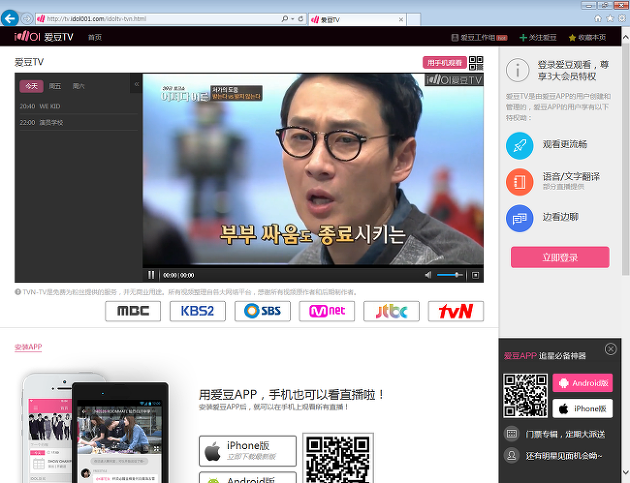This screenshot has height=483, width=630.
Task: Click the Android版 download button in popup
Action: pyautogui.click(x=583, y=383)
